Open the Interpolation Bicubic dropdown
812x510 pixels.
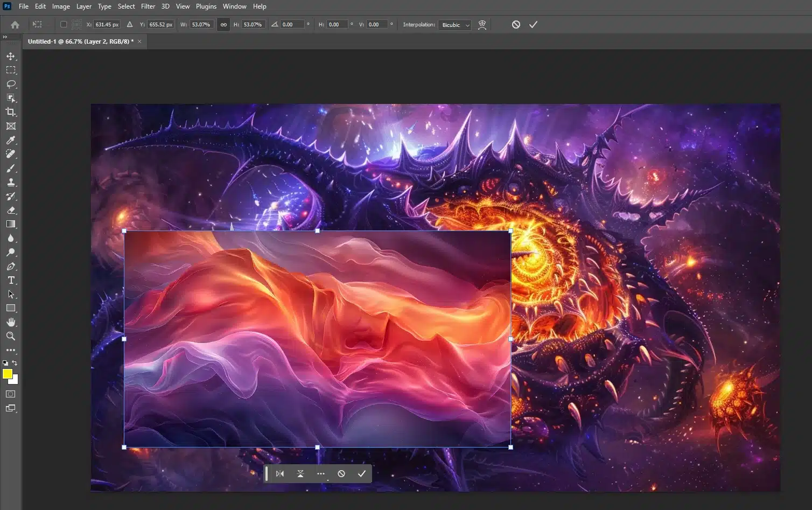[455, 25]
